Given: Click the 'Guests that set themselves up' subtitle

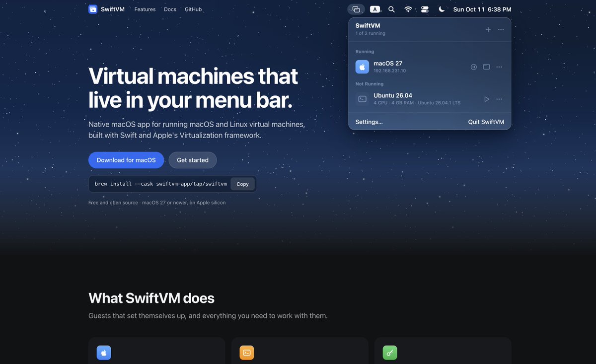Looking at the screenshot, I should [208, 316].
